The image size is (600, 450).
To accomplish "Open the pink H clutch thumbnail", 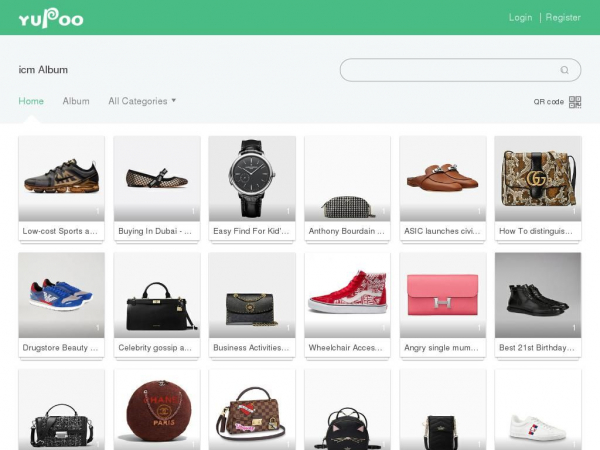I will pos(443,295).
